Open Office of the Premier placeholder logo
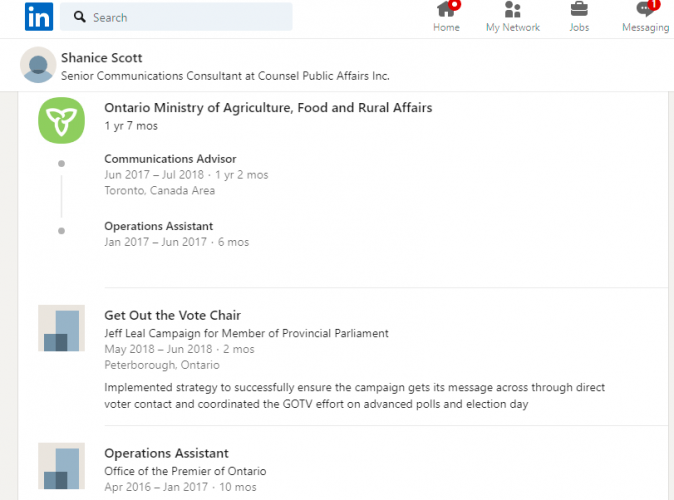Viewport: 674px width, 500px height. (61, 466)
